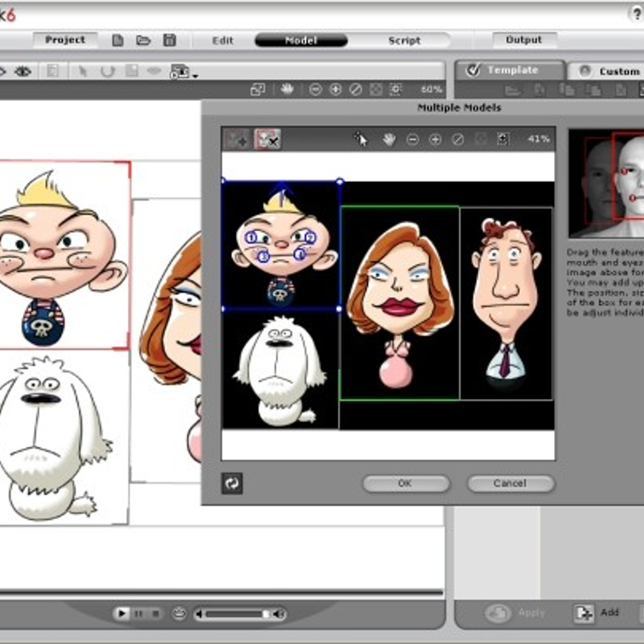Select the arrow pick tool in Multiple Models dialog

point(361,139)
